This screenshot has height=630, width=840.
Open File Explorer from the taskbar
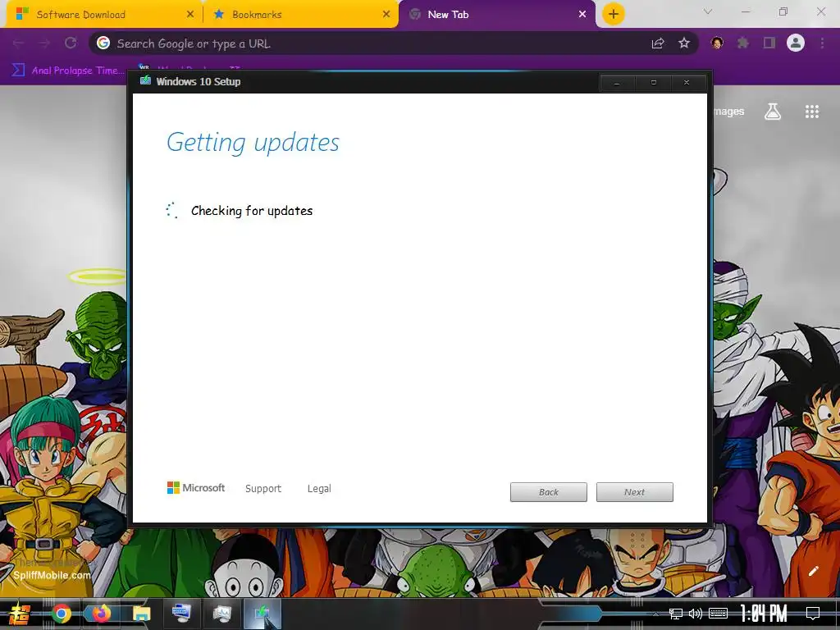coord(141,614)
